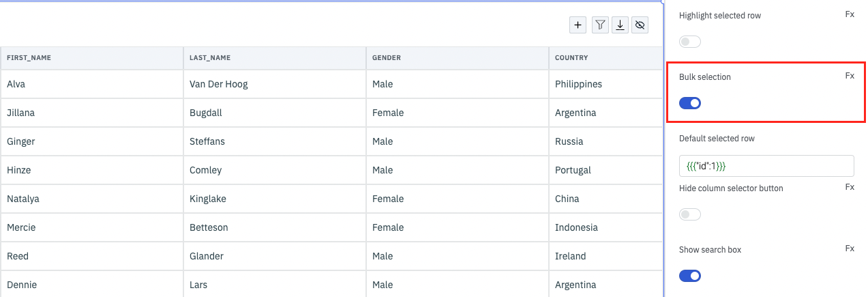Click the hide columns eye icon
This screenshot has width=868, height=297.
[640, 25]
